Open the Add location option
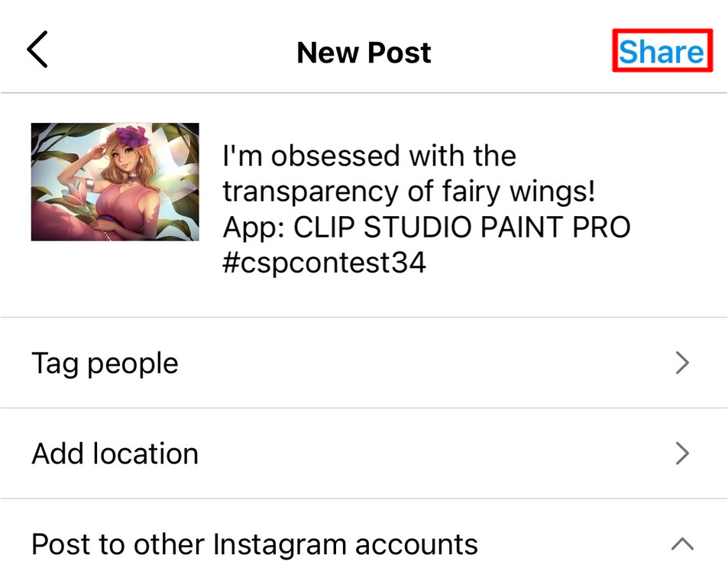The height and width of the screenshot is (584, 728). (x=115, y=454)
